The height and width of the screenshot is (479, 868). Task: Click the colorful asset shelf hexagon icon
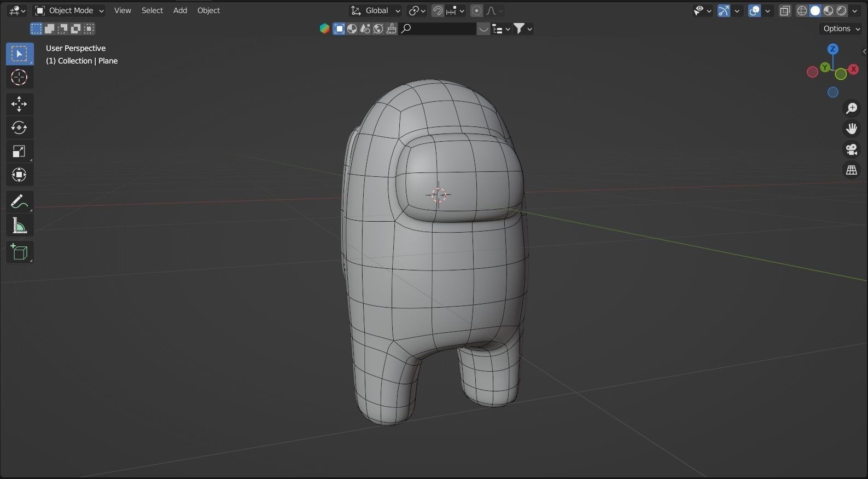325,28
